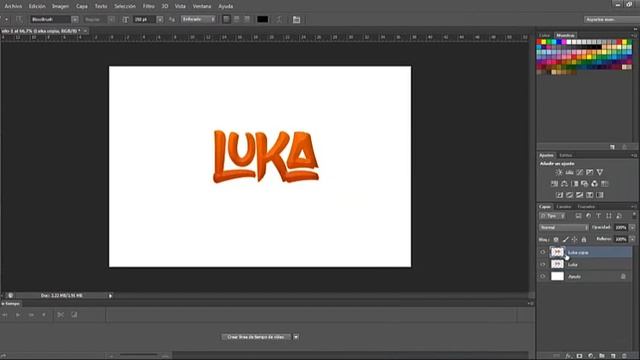This screenshot has height=360, width=640.
Task: Select the Luka copia layer thumbnail
Action: (x=557, y=252)
